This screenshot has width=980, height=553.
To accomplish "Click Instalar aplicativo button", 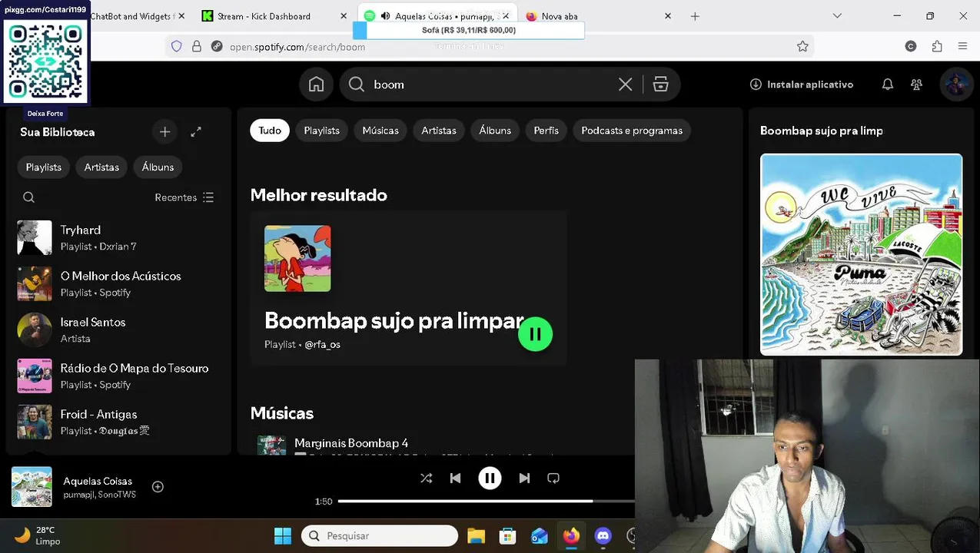I will point(802,84).
